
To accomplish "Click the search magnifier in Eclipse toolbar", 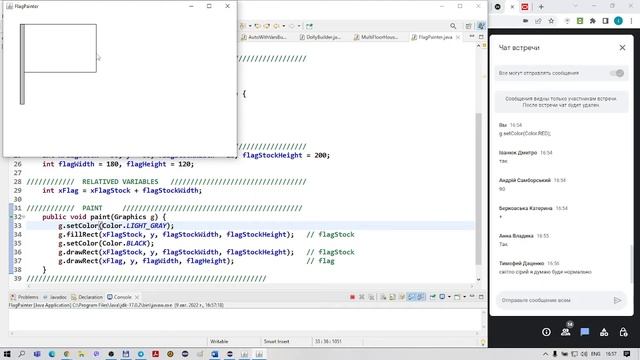I will pyautogui.click(x=453, y=26).
